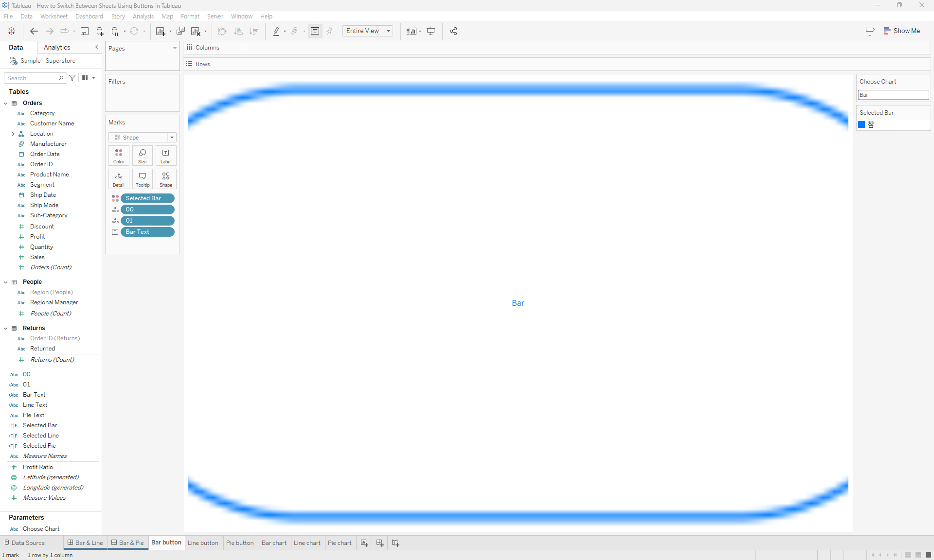This screenshot has height=560, width=934.
Task: Toggle Presentation Mode in the toolbar
Action: pyautogui.click(x=431, y=31)
